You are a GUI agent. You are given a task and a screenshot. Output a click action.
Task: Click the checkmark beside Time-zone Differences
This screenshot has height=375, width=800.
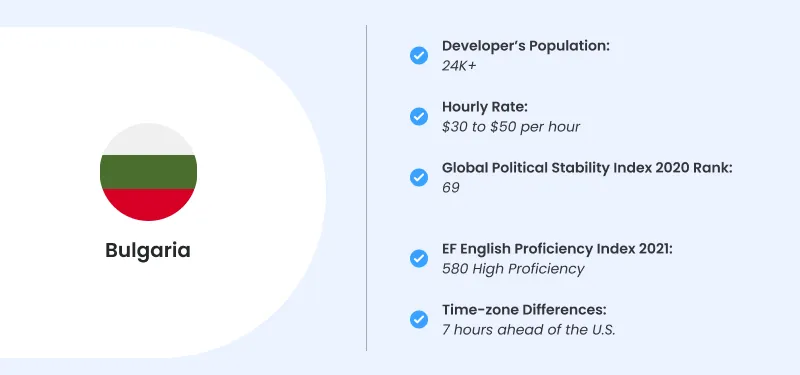coord(419,320)
